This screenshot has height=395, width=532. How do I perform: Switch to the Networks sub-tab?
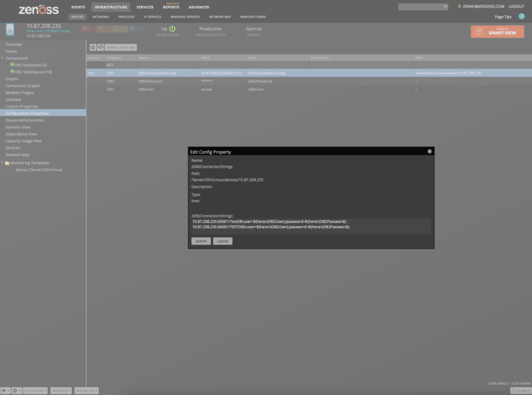[101, 17]
